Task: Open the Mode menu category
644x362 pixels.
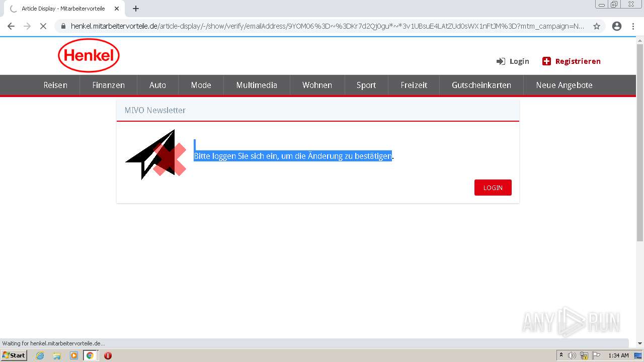Action: point(201,85)
